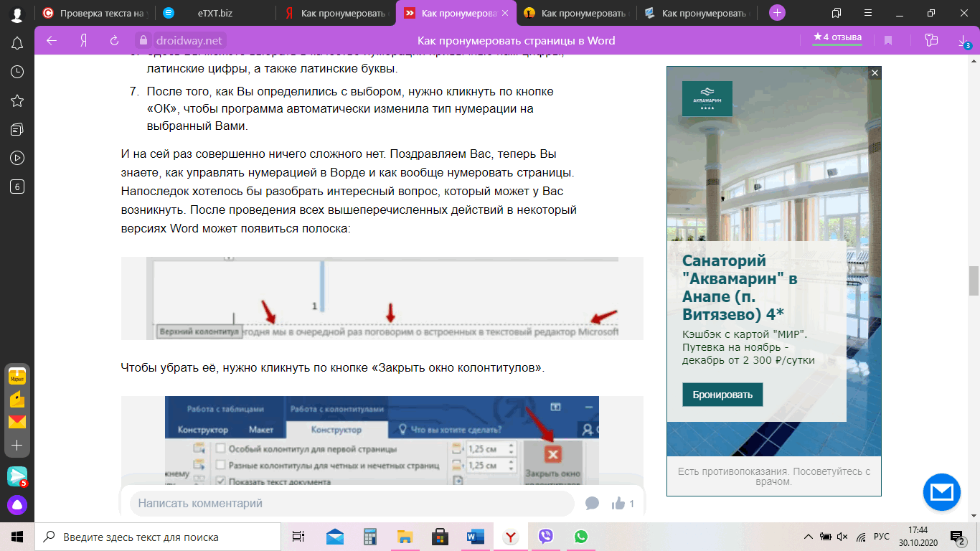Open the РУС language switcher
Screen dimensions: 980x551
882,537
